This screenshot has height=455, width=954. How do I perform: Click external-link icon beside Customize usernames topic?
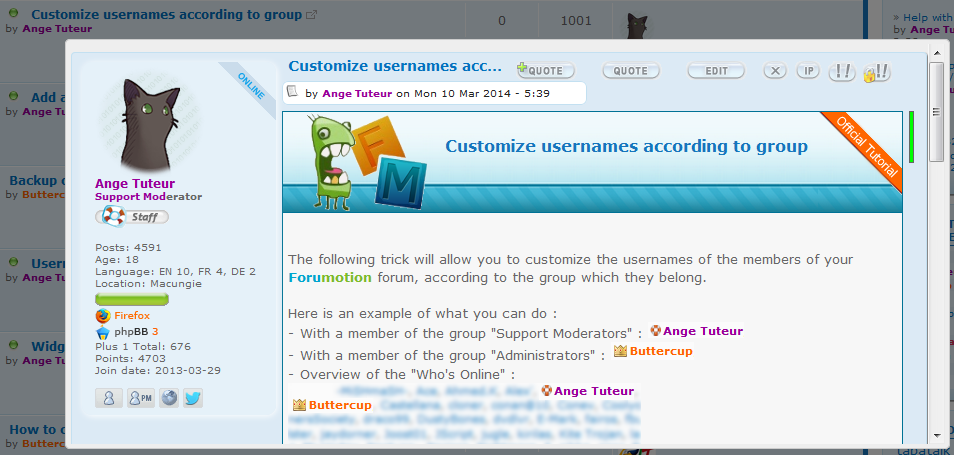311,14
